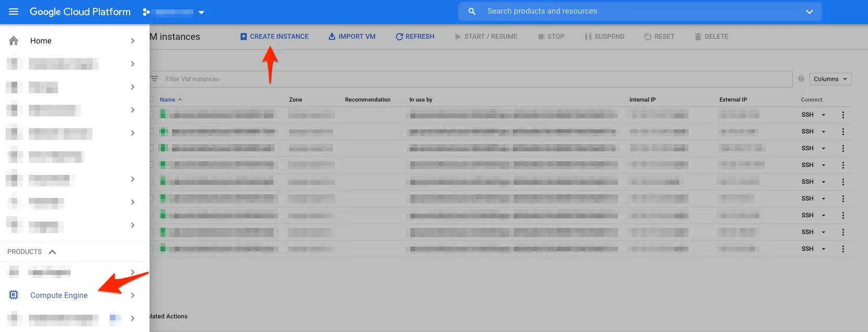Click the project hexagon icon in header

(146, 12)
